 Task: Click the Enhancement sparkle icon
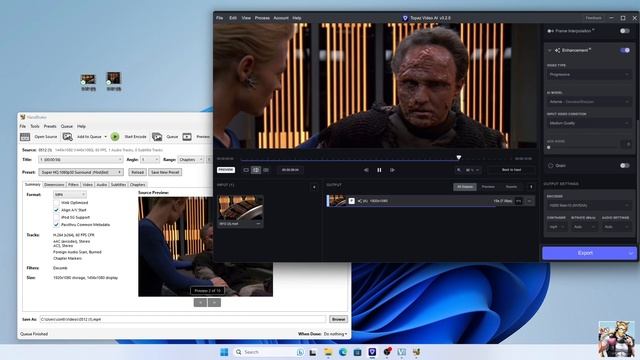557,50
